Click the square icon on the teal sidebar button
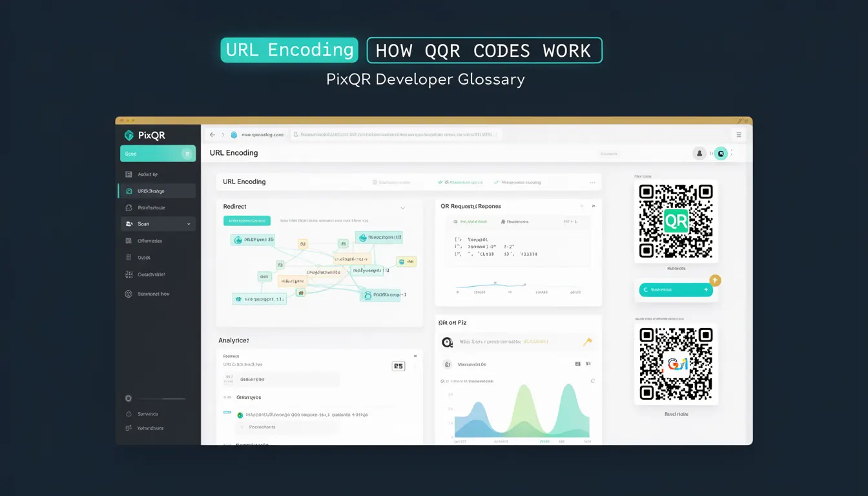868x496 pixels. click(186, 154)
